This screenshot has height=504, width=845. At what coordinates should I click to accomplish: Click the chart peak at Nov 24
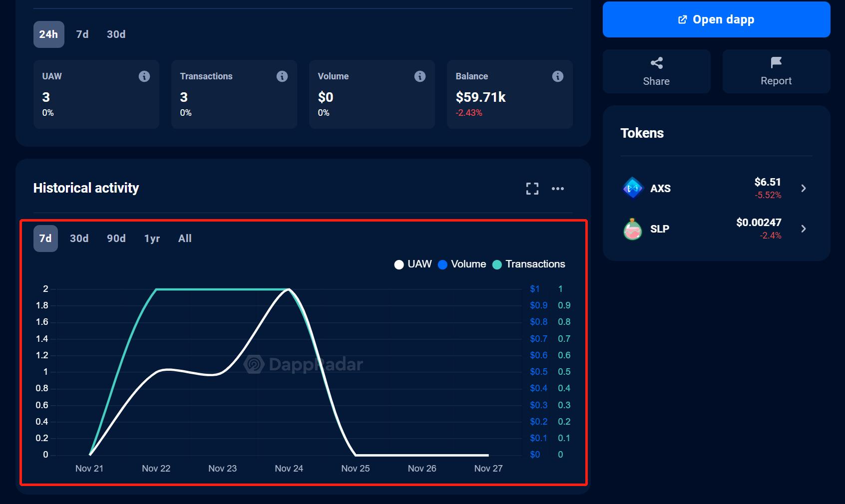tap(289, 289)
